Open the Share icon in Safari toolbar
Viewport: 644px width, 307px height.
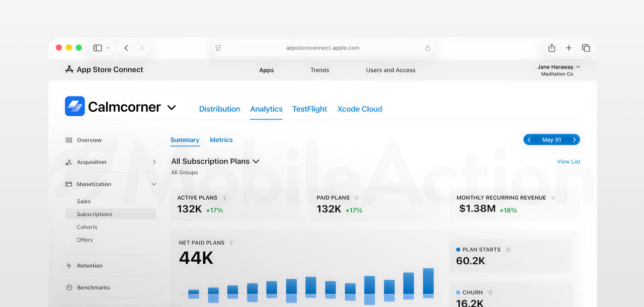pos(552,48)
